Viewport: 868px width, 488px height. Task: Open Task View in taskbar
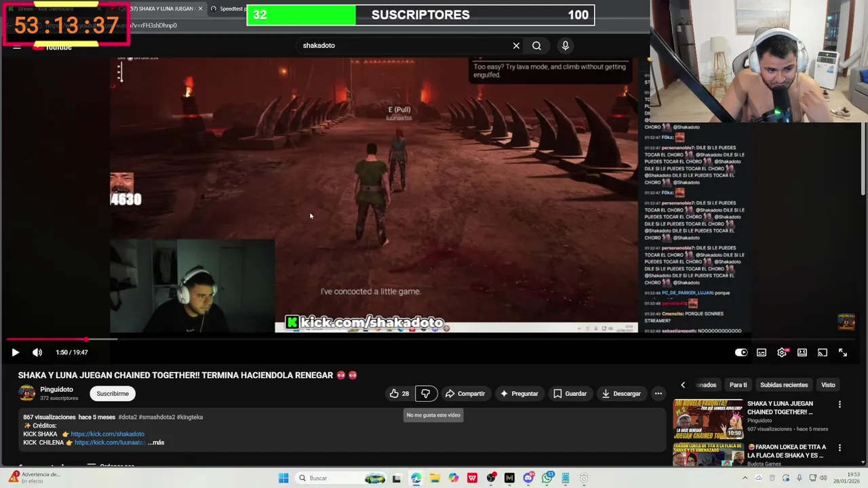tap(397, 478)
